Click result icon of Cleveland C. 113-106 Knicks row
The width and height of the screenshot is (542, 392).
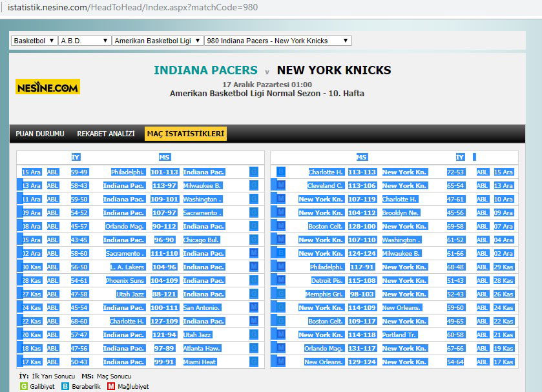(281, 185)
